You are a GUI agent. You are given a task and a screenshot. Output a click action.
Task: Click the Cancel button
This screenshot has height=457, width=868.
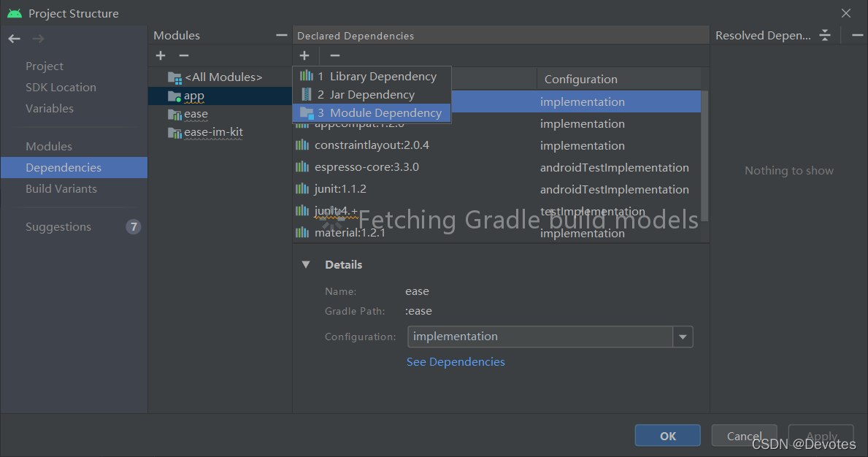(744, 436)
